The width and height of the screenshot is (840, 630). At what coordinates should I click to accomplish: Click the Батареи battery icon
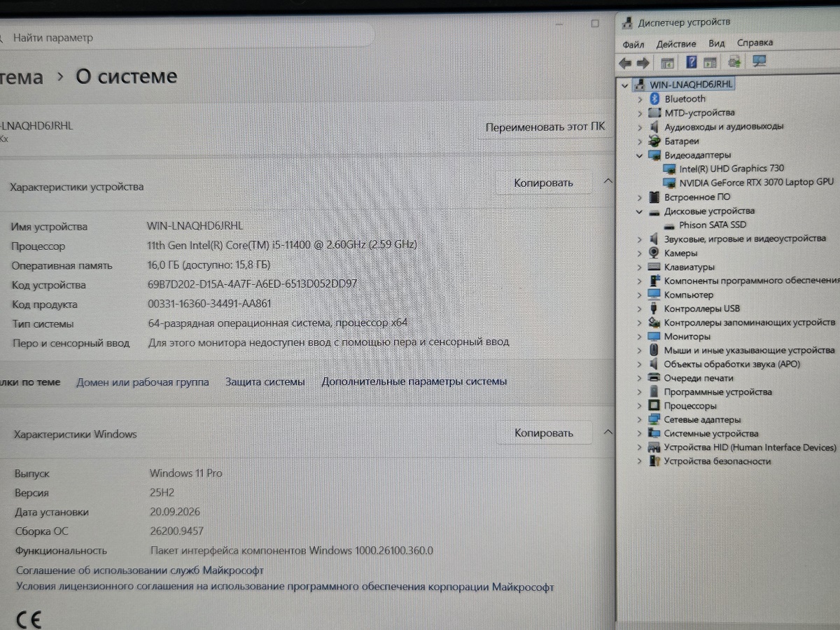tap(654, 141)
